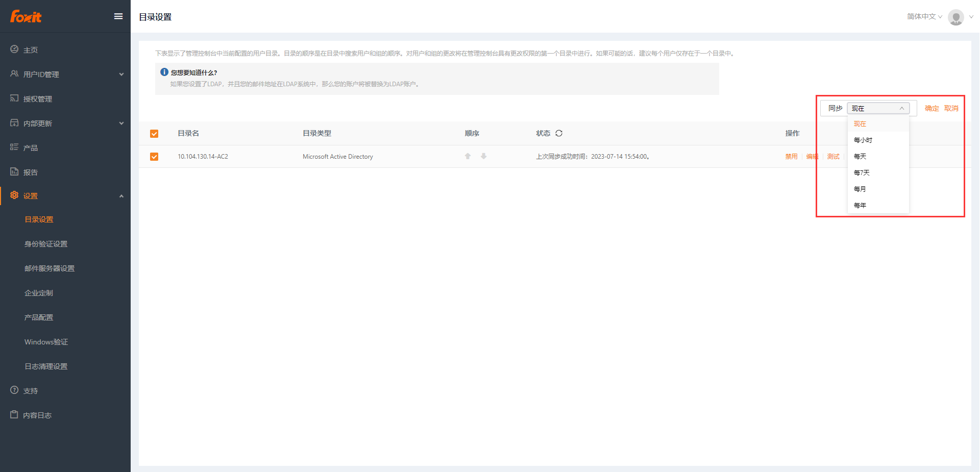Image resolution: width=980 pixels, height=472 pixels.
Task: Expand the 用户ID管理 chevron
Action: [121, 74]
